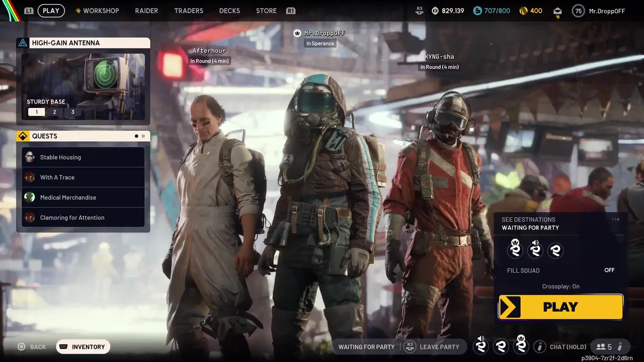The width and height of the screenshot is (644, 362).
Task: Click the crown leader avatar in bottom bar
Action: coord(521,345)
